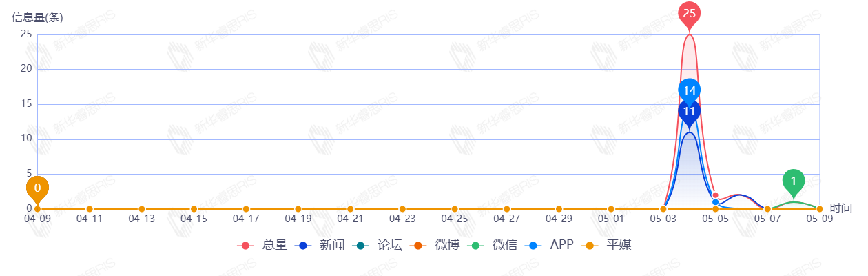Click the red peak pin labeled 25
868x276 pixels.
(x=689, y=14)
